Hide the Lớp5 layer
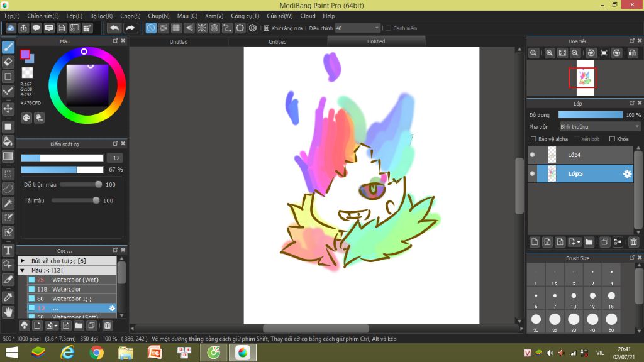 pyautogui.click(x=532, y=173)
